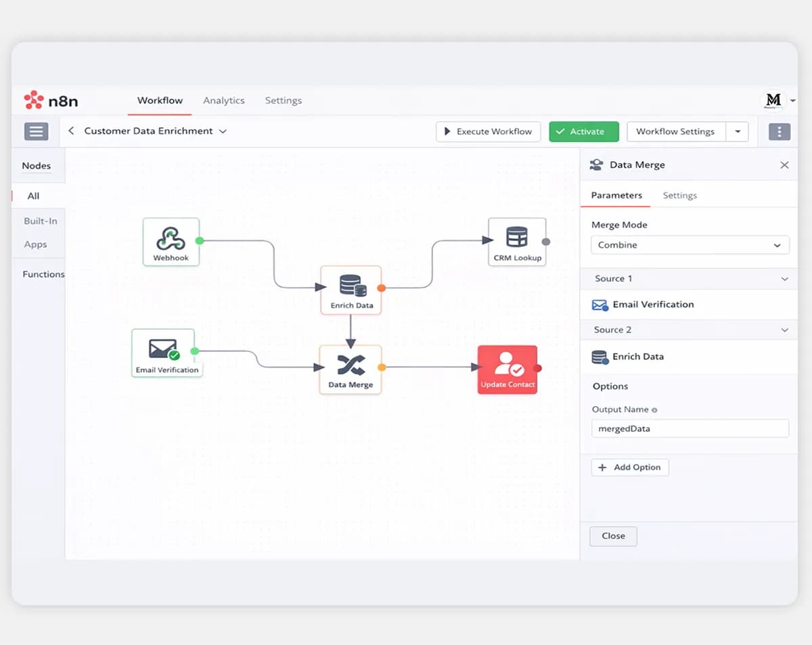Click the green Activate button
The width and height of the screenshot is (812, 645).
tap(584, 131)
